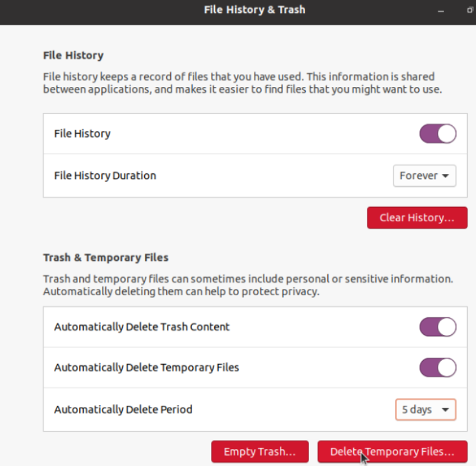Click the File History Duration label
Viewport: 476px width, 466px height.
coord(105,175)
